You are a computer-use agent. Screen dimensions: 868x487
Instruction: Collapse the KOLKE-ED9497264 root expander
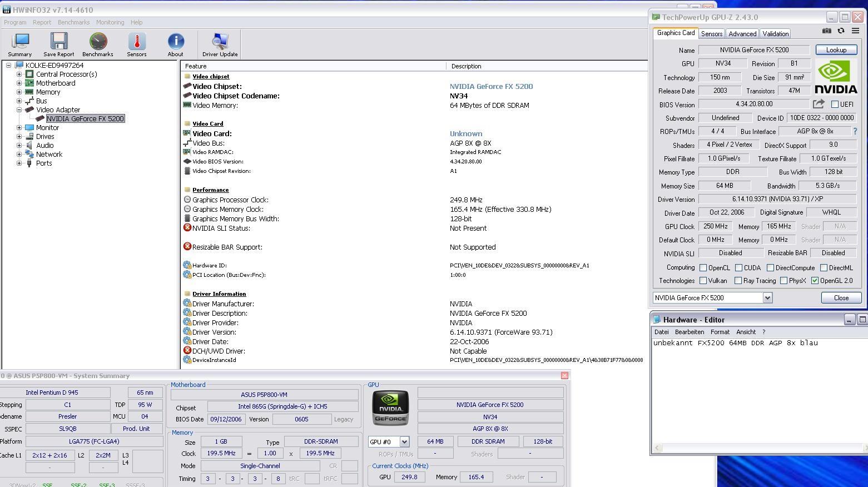pyautogui.click(x=8, y=65)
